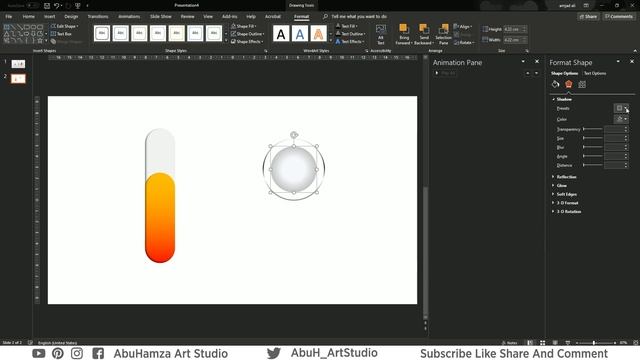Select the orange thermometer-style capsule shape
This screenshot has height=360, width=640.
pos(160,218)
